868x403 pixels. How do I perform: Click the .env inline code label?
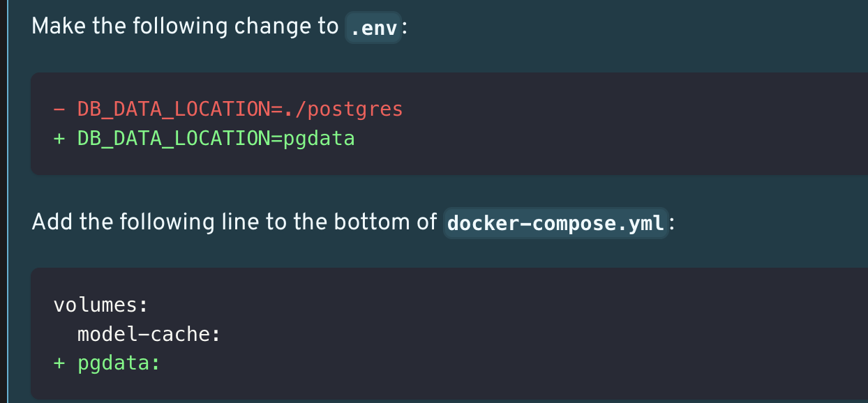point(373,27)
